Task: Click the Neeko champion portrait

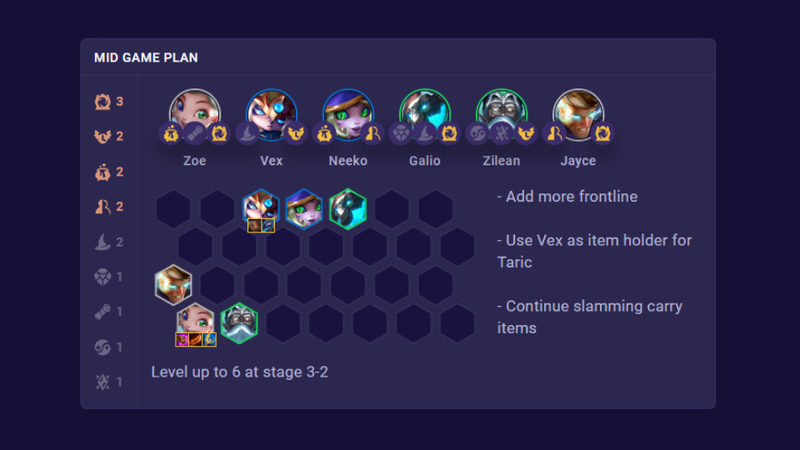Action: point(348,114)
